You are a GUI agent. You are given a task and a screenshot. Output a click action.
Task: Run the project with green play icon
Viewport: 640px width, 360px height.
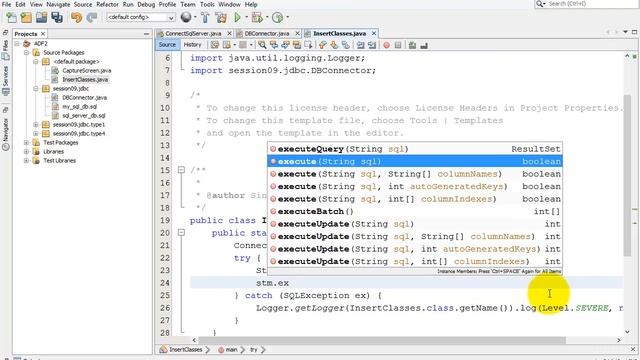[x=238, y=17]
